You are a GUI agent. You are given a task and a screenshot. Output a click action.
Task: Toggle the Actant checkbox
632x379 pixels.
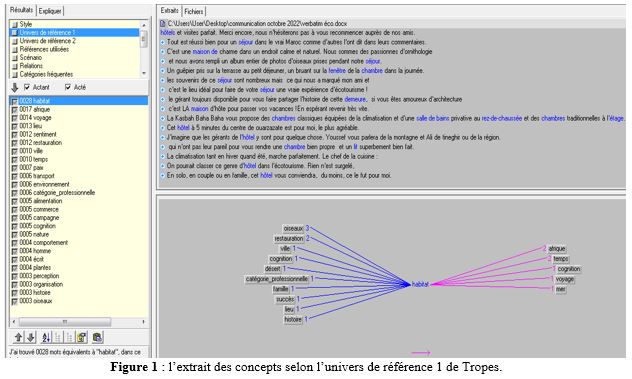click(27, 87)
